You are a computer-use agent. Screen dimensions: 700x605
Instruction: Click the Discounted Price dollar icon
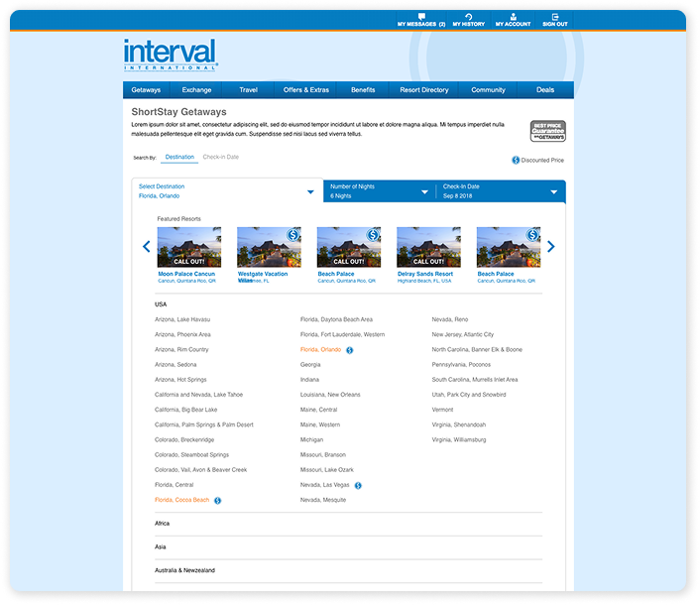pyautogui.click(x=516, y=160)
